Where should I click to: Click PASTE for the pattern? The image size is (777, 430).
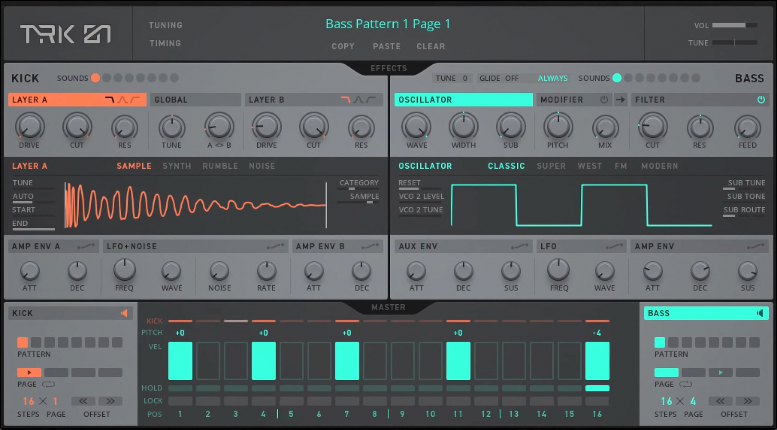tap(387, 46)
